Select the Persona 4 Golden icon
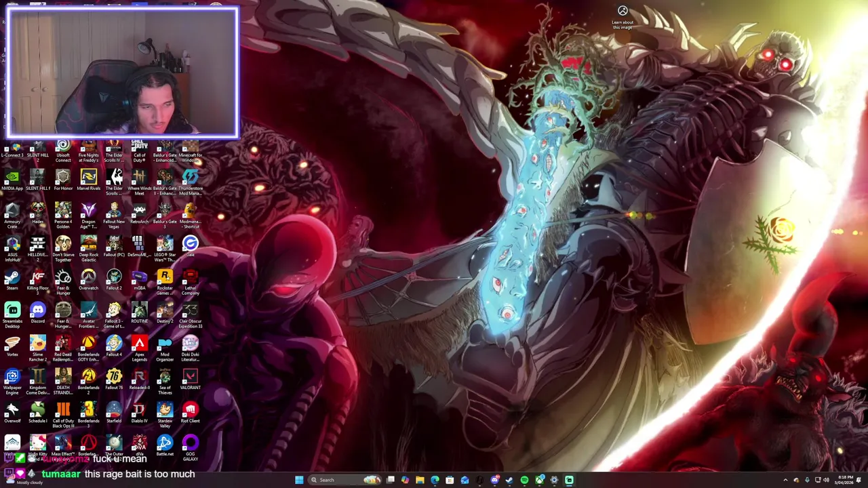The image size is (868, 488). pyautogui.click(x=63, y=216)
